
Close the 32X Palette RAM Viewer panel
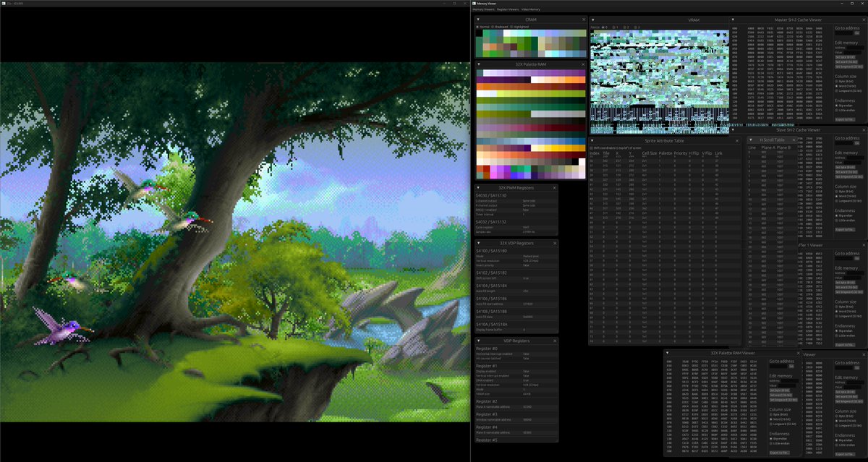(799, 354)
